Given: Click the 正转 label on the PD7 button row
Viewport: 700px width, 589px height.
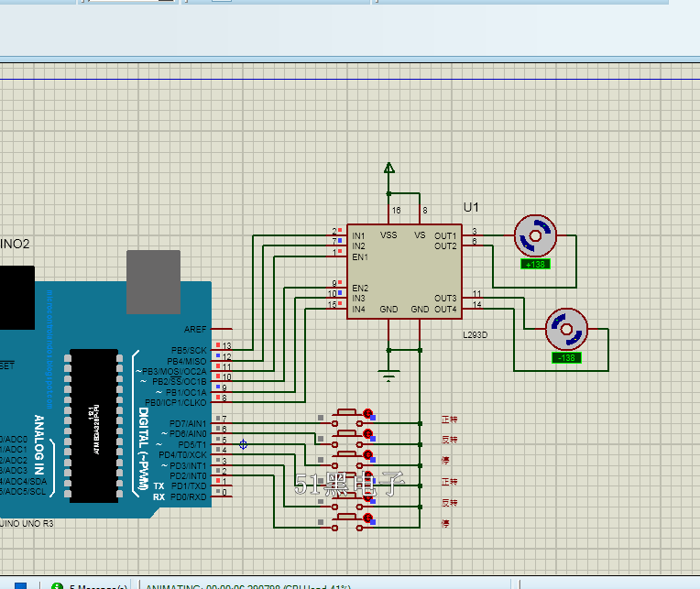Looking at the screenshot, I should click(x=450, y=420).
